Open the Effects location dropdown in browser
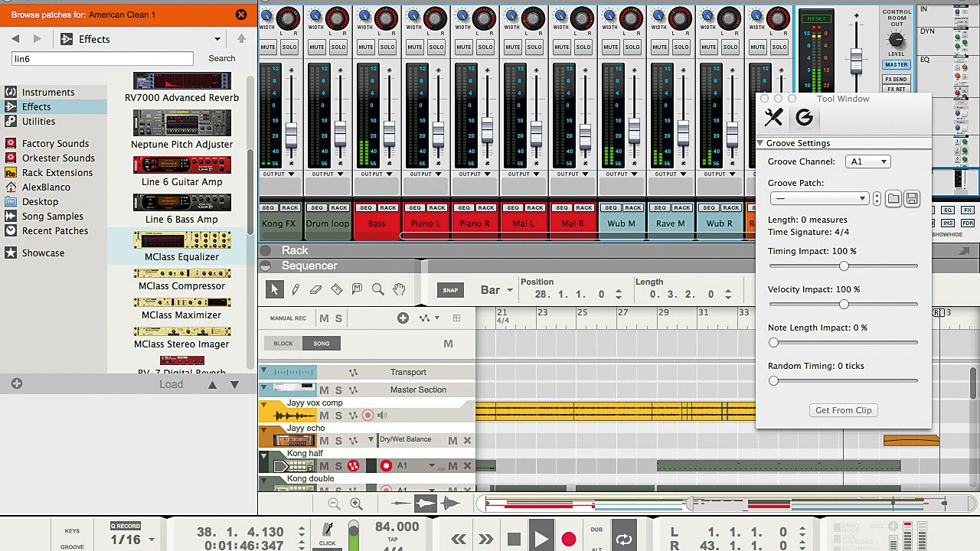This screenshot has height=551, width=980. tap(217, 39)
